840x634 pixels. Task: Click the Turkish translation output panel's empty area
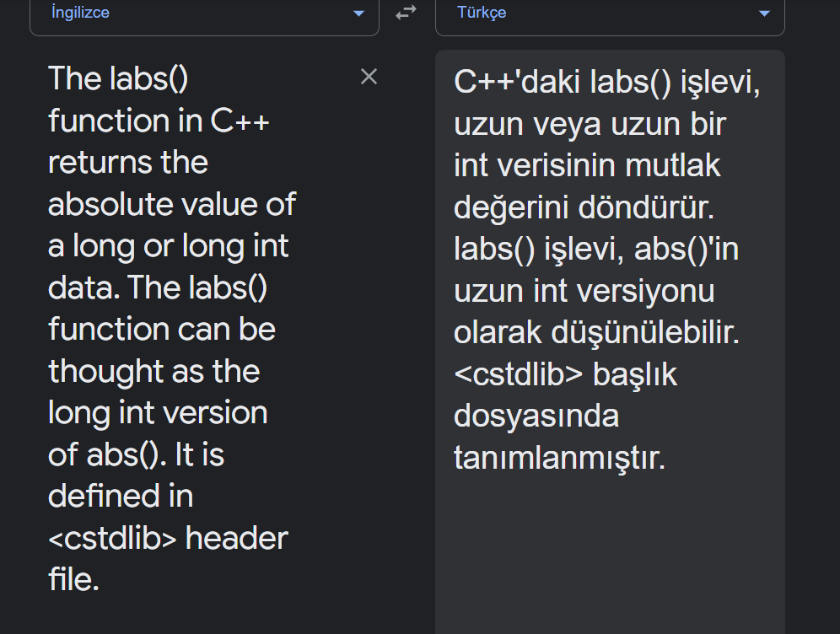click(x=609, y=556)
